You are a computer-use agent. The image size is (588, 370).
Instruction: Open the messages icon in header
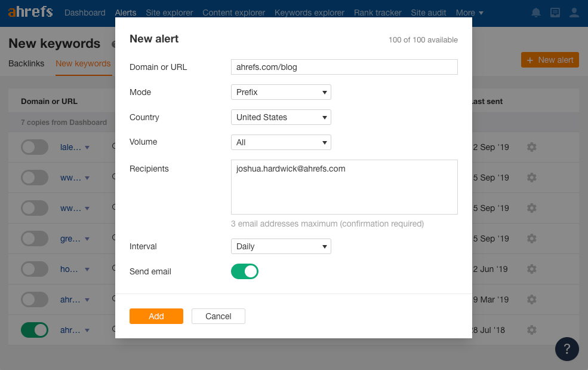click(x=555, y=13)
